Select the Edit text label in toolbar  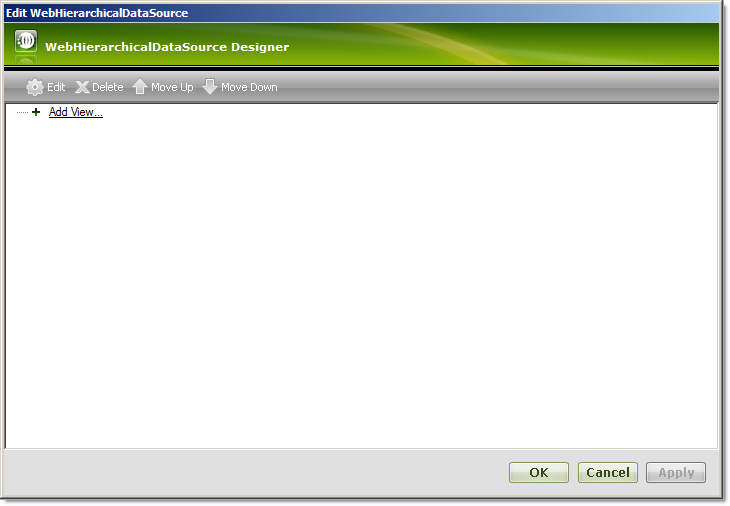pyautogui.click(x=56, y=87)
